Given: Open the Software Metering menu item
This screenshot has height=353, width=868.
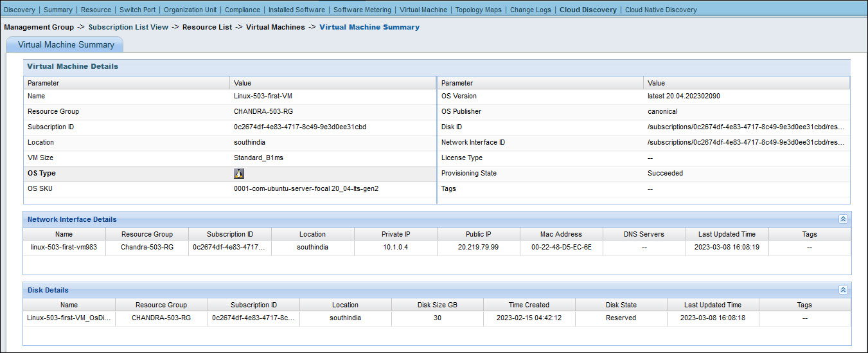Looking at the screenshot, I should point(362,10).
